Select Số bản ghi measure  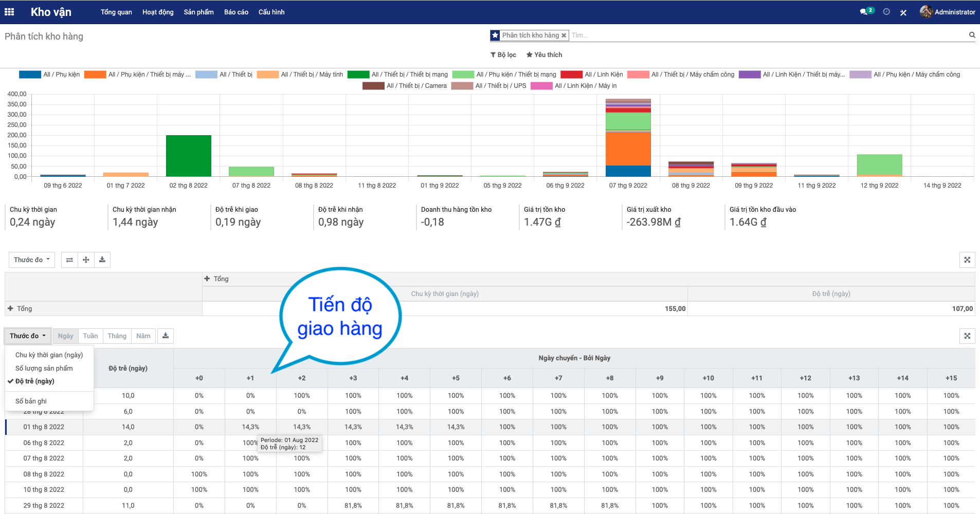(x=49, y=401)
